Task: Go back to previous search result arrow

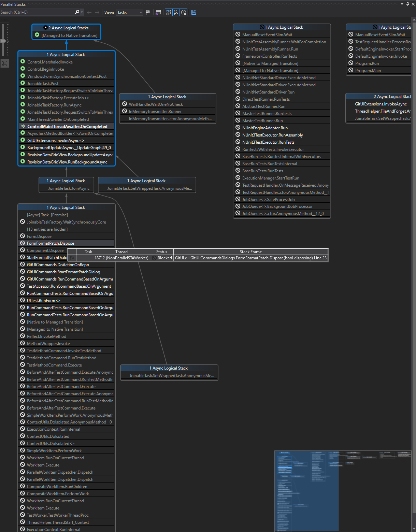Action: [x=89, y=12]
